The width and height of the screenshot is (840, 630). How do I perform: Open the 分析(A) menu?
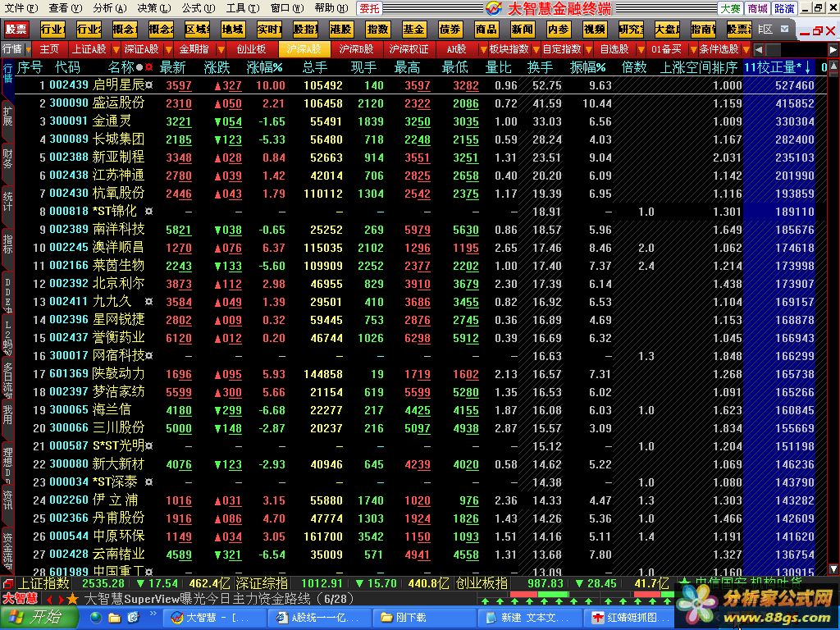coord(110,8)
